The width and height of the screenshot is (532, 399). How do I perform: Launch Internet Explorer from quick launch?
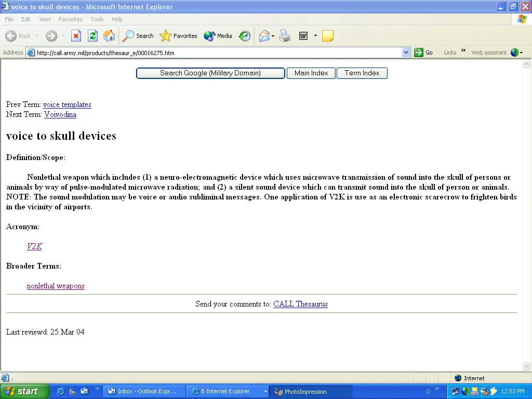click(x=61, y=391)
